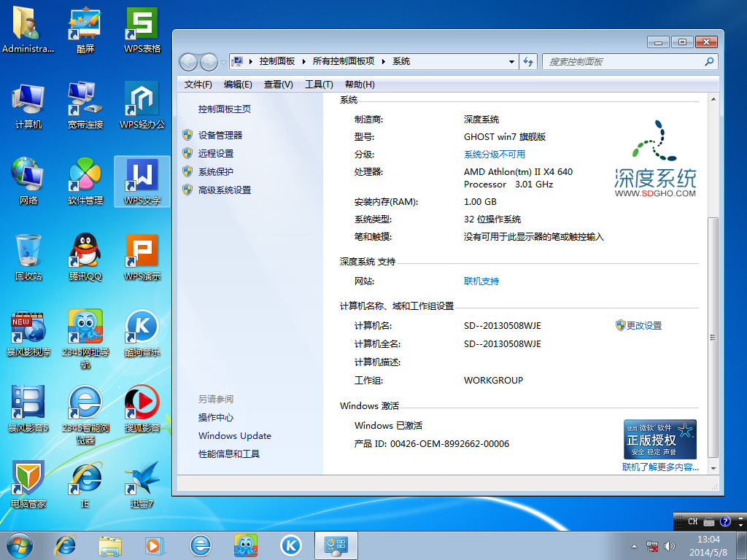Open 暴风影音5 desktop shortcut
The height and width of the screenshot is (560, 747).
tap(28, 408)
